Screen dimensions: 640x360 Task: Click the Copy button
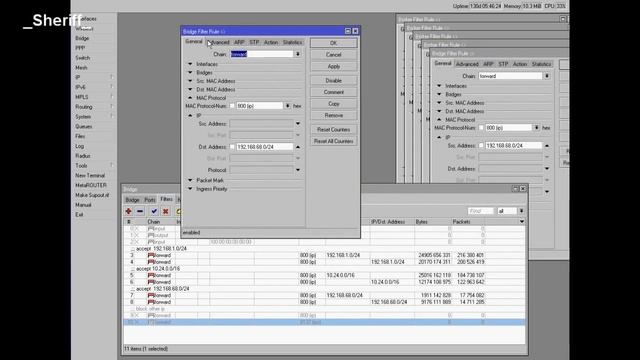click(333, 104)
